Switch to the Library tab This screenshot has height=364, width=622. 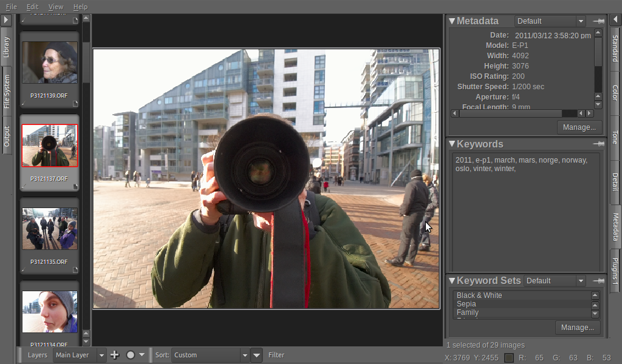coord(6,47)
